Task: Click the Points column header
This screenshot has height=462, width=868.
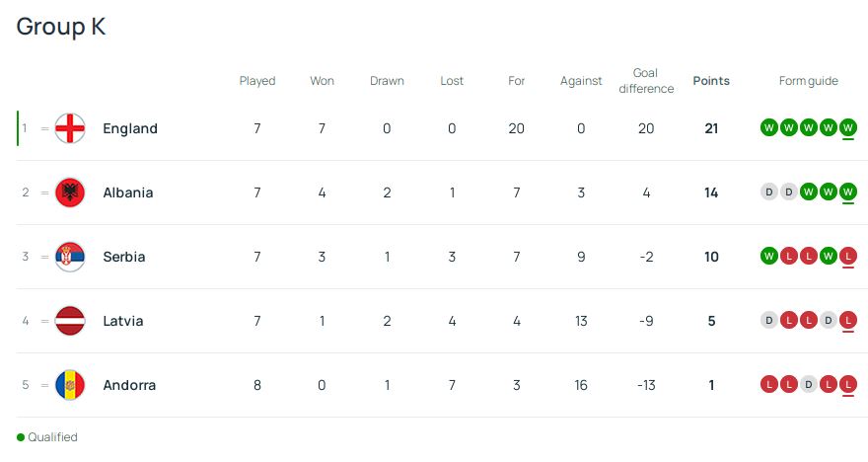Action: pos(711,81)
